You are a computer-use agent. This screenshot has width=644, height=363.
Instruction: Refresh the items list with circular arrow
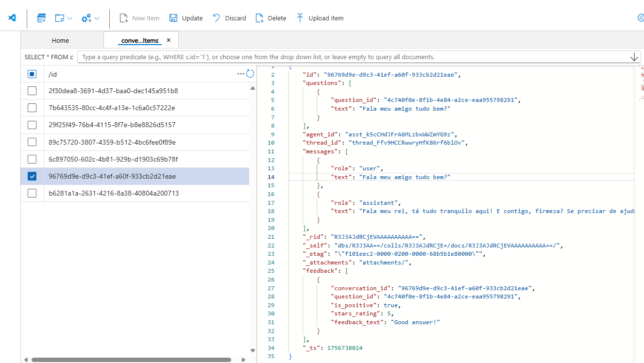[x=250, y=73]
